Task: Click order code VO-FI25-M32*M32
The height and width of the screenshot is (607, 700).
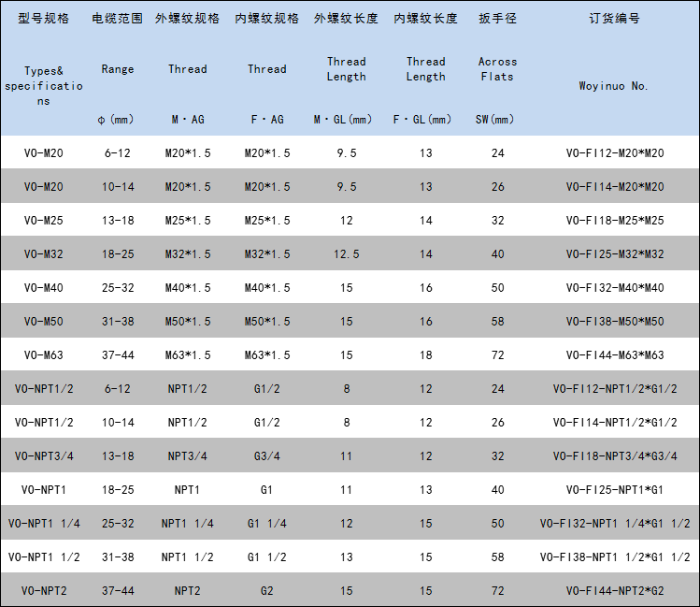Action: (x=614, y=254)
